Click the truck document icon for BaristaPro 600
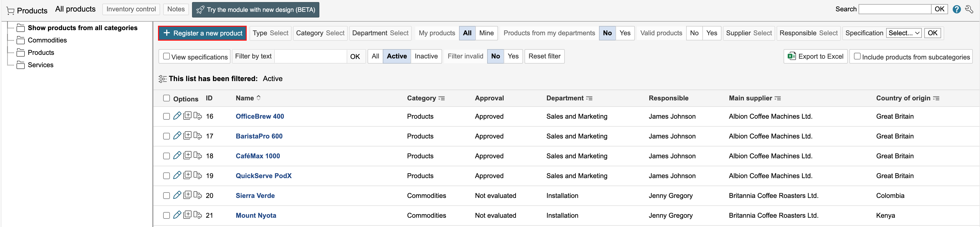This screenshot has height=227, width=980. point(197,136)
